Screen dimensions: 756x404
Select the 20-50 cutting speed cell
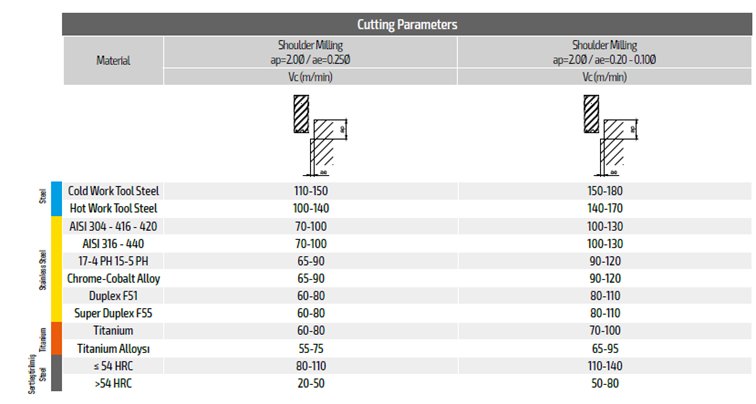[x=309, y=383]
